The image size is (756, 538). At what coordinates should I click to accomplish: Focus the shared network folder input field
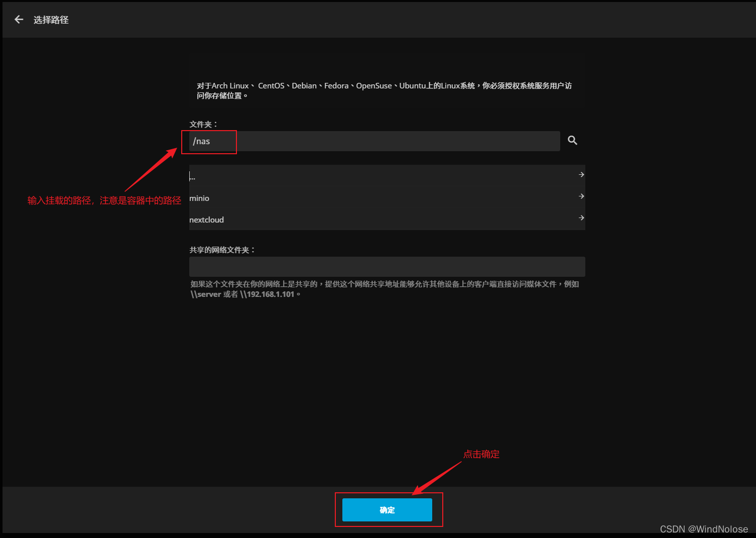387,267
